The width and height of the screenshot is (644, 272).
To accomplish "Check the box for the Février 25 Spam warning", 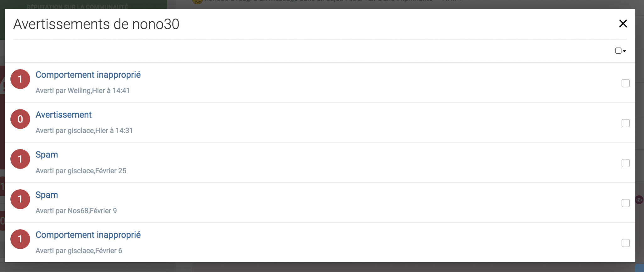I will tap(625, 163).
